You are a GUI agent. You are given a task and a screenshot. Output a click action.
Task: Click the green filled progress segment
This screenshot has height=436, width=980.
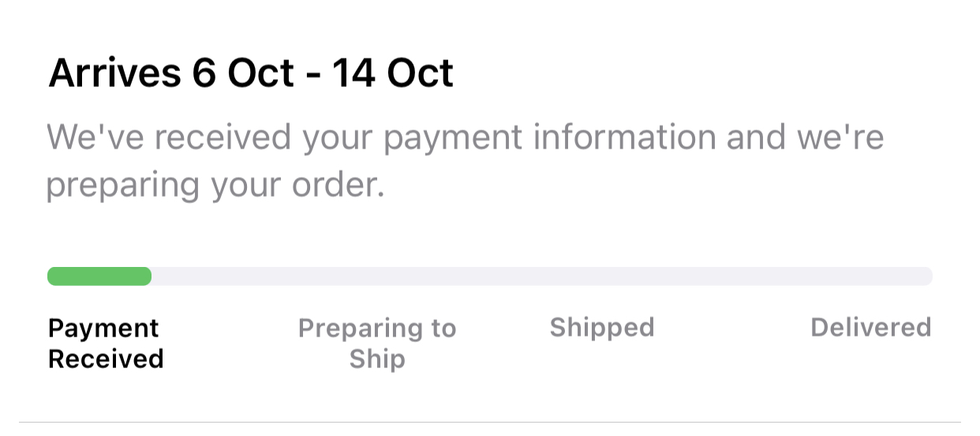(99, 276)
